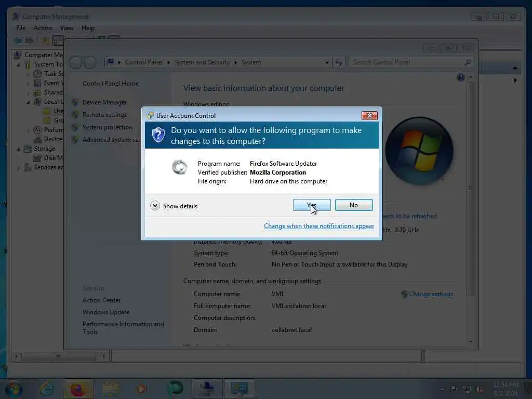Collapse the Storage tree node

coord(18,149)
